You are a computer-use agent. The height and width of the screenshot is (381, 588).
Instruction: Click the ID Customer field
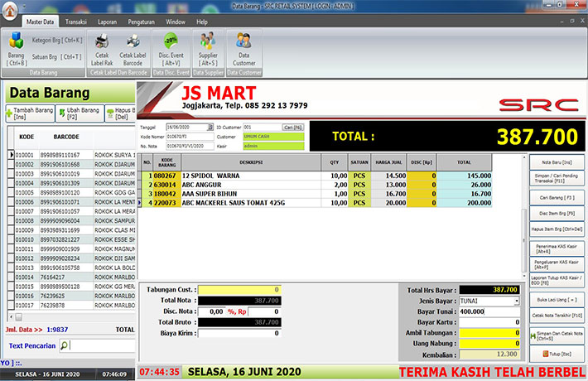point(263,127)
